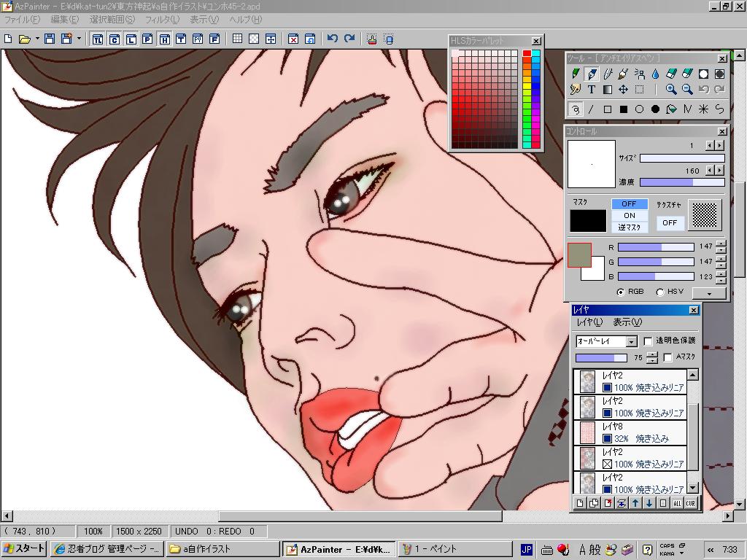The width and height of the screenshot is (747, 560).
Task: Click the 濃度 density slider
Action: tap(682, 182)
